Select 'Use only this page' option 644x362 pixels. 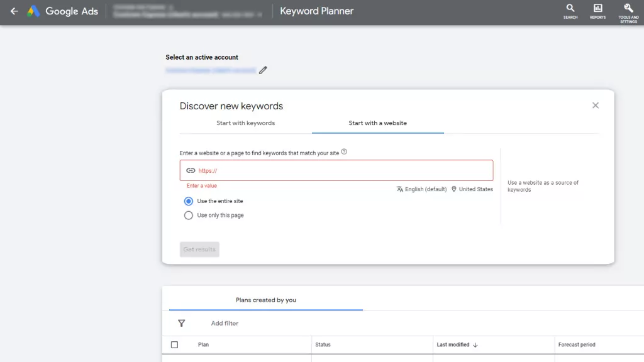189,215
